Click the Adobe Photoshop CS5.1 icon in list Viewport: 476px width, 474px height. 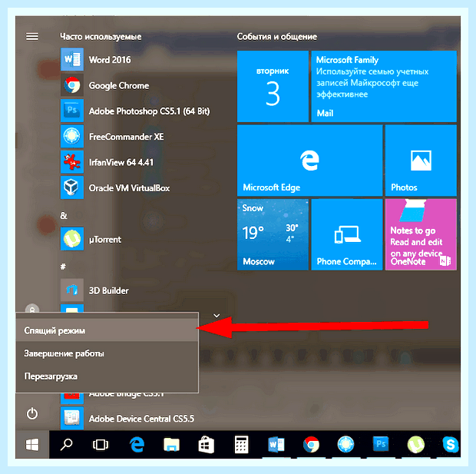(x=72, y=111)
